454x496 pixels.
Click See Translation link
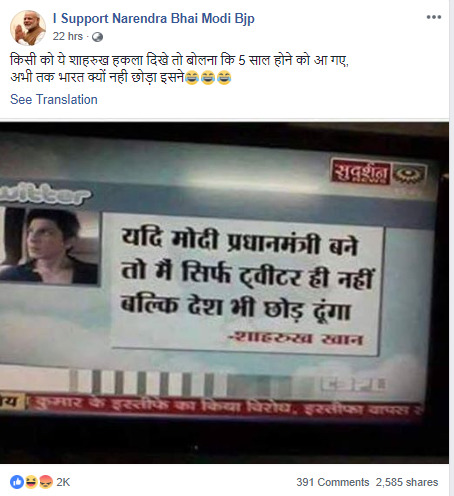pos(54,99)
